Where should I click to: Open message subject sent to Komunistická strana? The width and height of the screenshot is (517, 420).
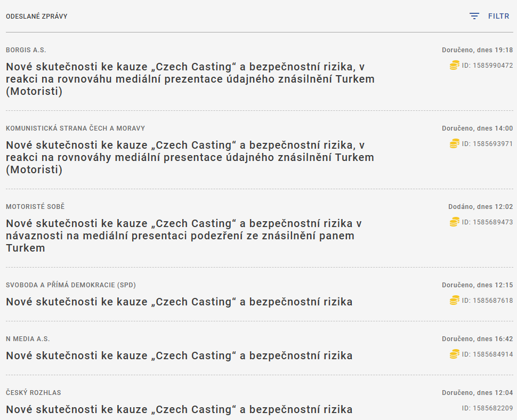[x=190, y=157]
